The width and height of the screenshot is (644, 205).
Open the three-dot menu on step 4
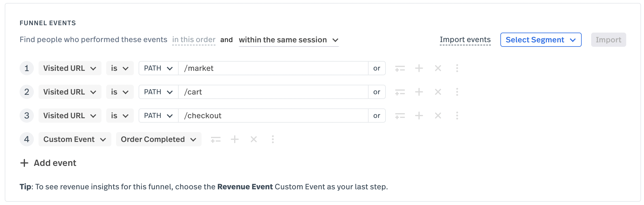273,139
